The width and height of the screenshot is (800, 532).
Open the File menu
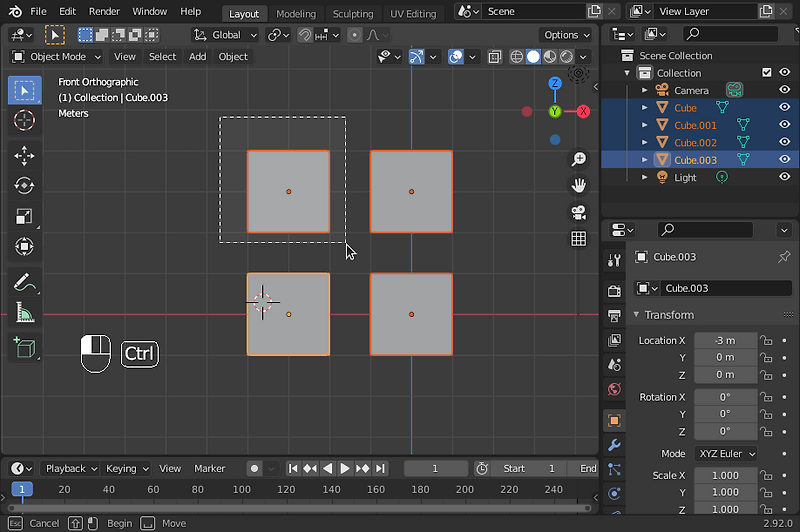38,11
